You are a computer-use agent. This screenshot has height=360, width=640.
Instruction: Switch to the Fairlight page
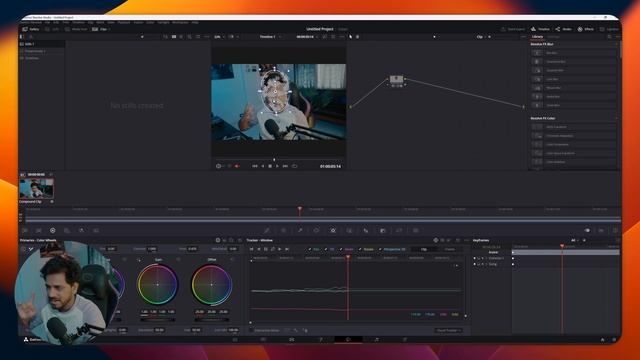376,340
